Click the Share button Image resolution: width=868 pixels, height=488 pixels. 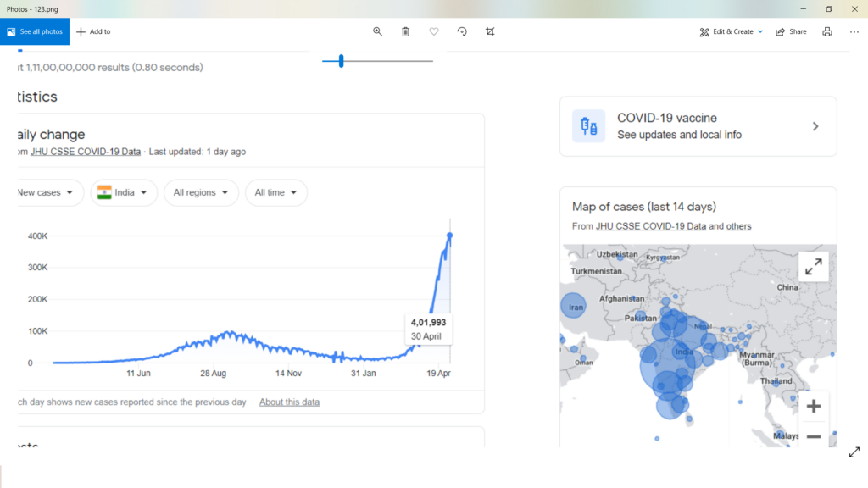click(x=792, y=31)
